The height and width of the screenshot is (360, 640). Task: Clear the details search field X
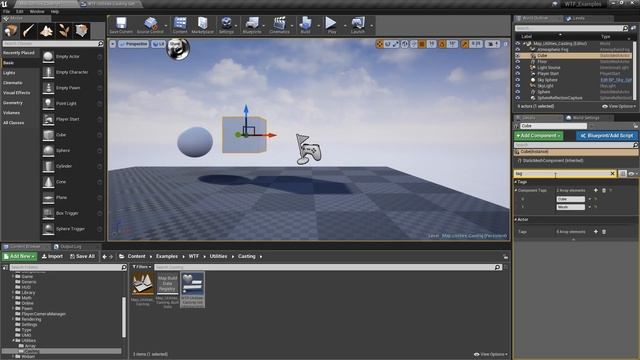612,173
